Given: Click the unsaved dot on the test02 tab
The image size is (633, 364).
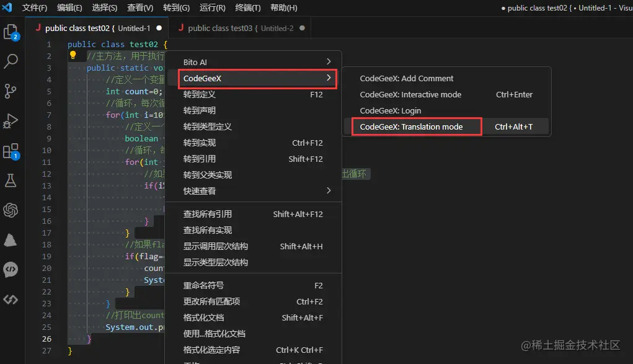Looking at the screenshot, I should (x=161, y=27).
